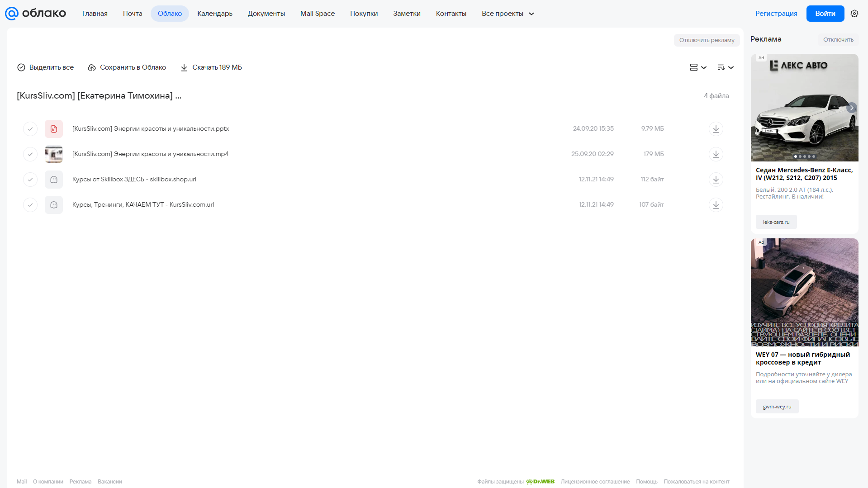Download the mp4 file via its arrow icon

[716, 154]
